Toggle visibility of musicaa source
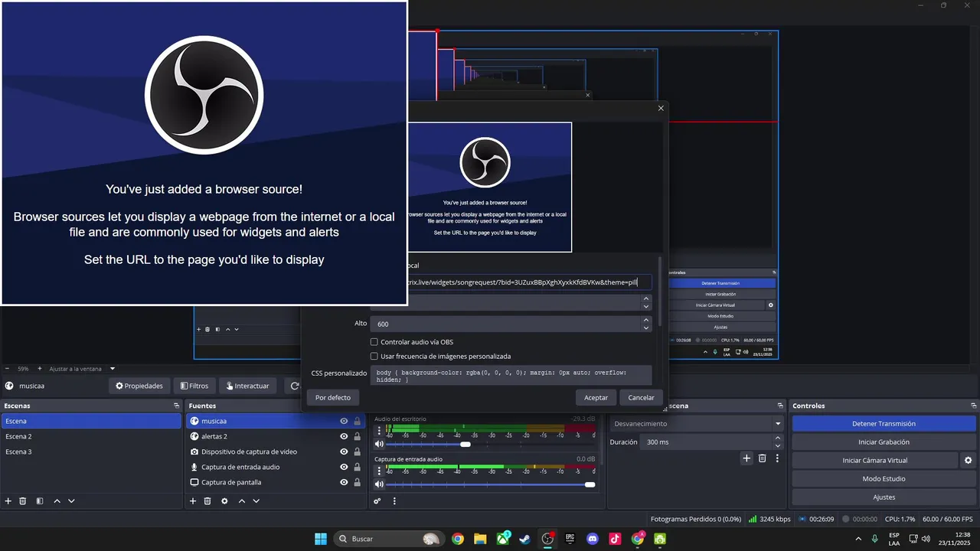 coord(344,421)
